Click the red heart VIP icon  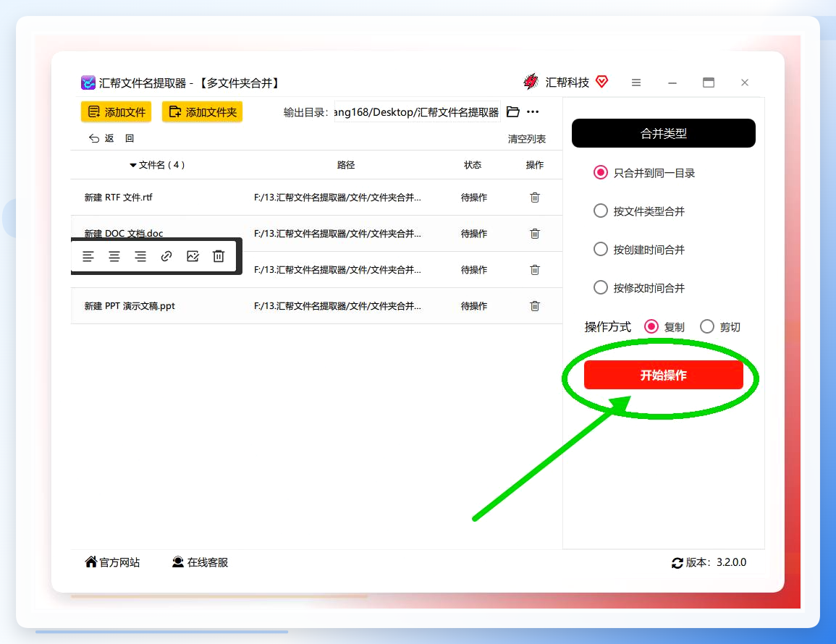(x=602, y=82)
